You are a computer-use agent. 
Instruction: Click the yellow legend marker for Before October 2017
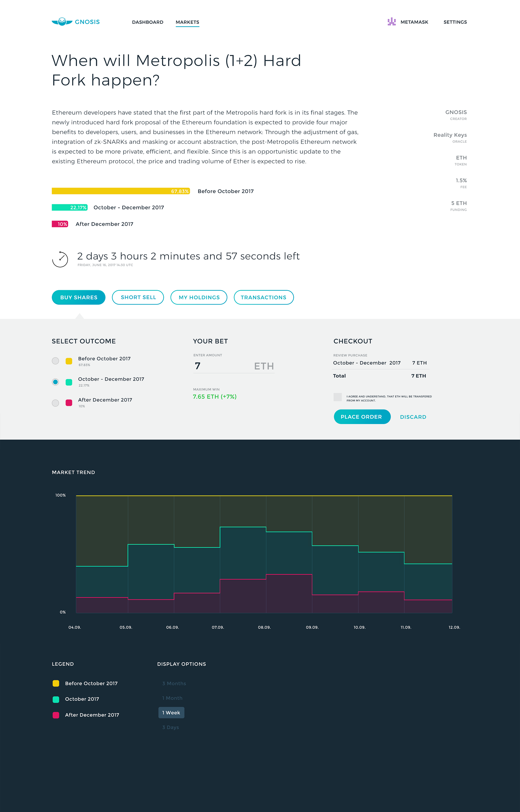pos(56,683)
